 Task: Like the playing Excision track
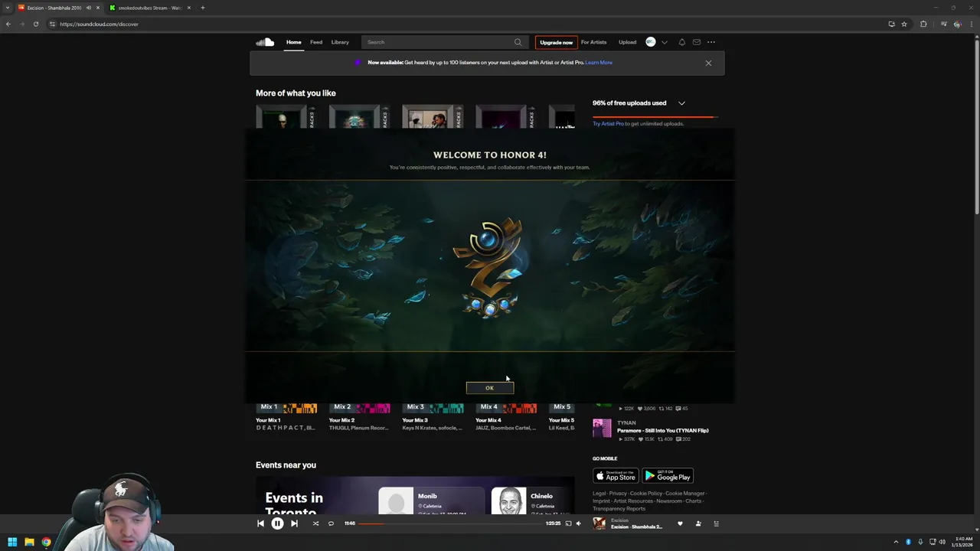click(x=680, y=523)
